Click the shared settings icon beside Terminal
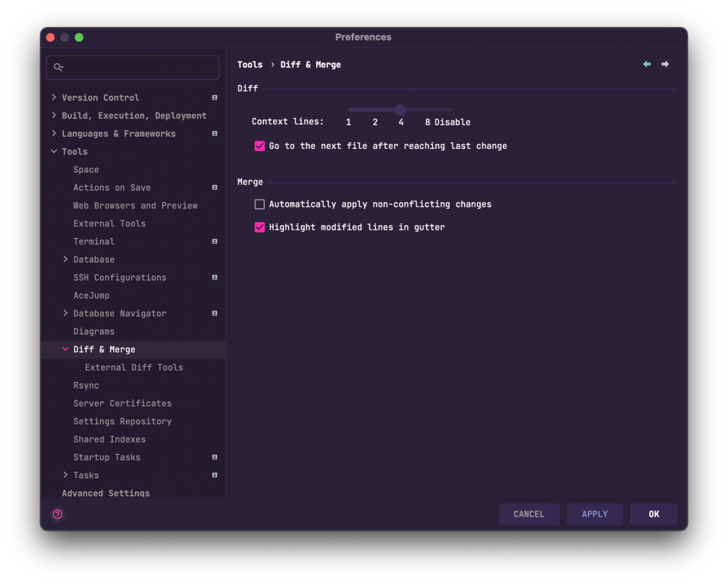Screen dimensions: 728x584 [x=214, y=241]
